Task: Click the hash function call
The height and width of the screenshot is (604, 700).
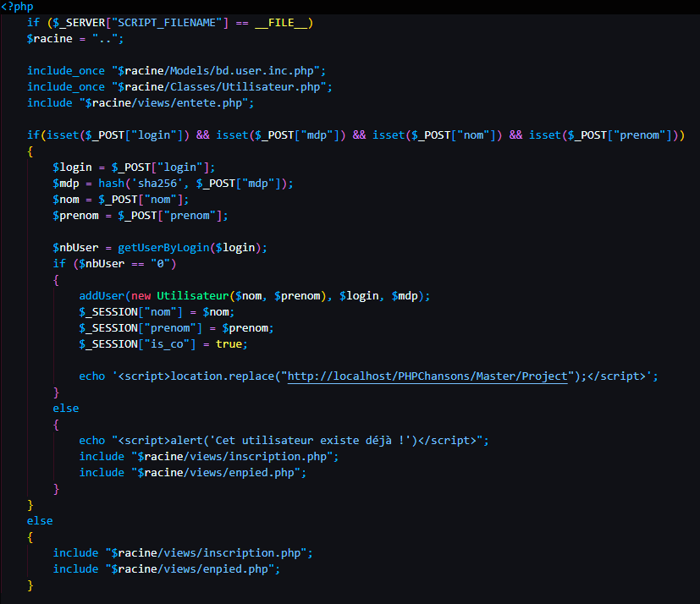Action: click(112, 184)
